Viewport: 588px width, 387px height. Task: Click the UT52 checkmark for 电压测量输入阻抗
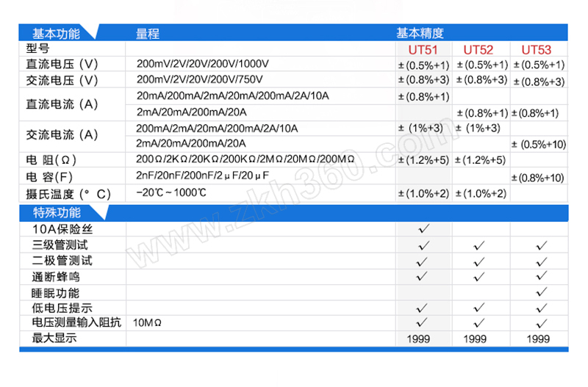(x=479, y=322)
